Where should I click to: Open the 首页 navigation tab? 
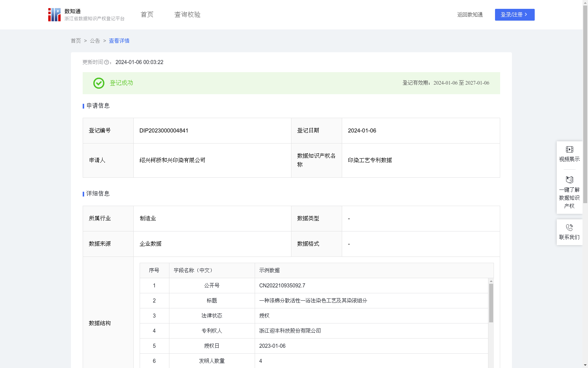click(147, 14)
